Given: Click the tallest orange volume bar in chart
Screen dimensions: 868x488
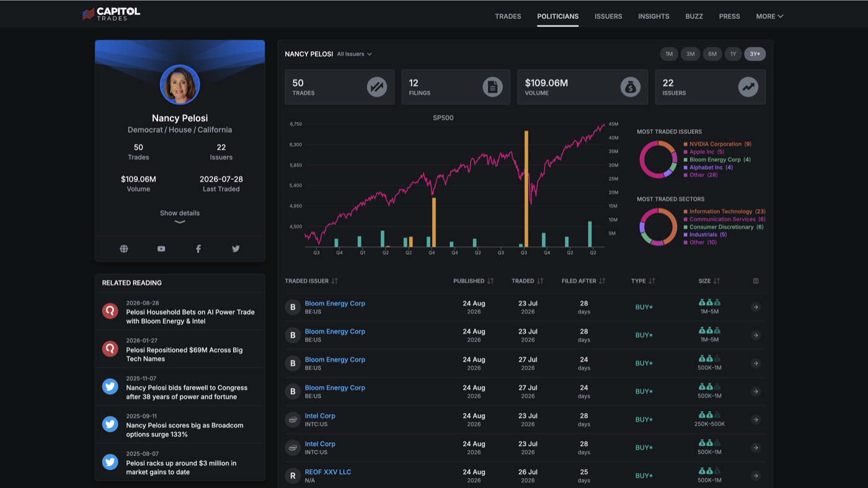Looking at the screenshot, I should point(526,189).
